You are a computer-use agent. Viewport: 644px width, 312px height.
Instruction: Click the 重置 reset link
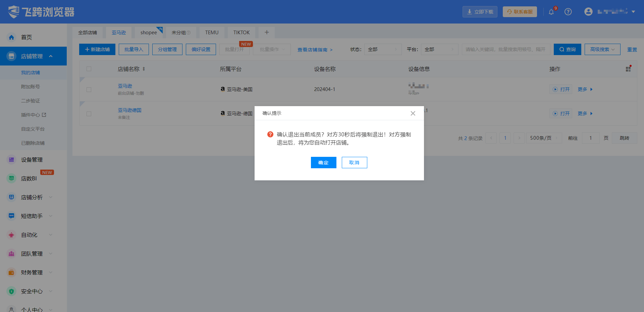tap(632, 50)
